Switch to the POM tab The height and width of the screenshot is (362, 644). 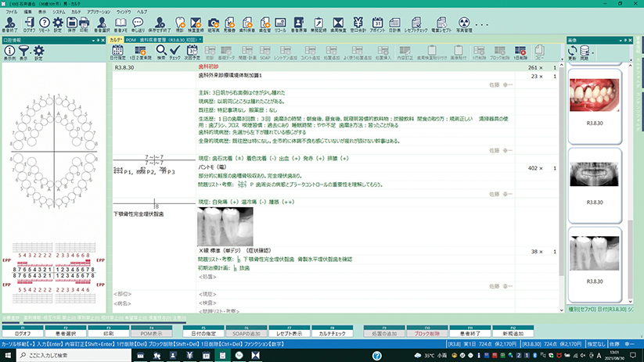pyautogui.click(x=131, y=39)
